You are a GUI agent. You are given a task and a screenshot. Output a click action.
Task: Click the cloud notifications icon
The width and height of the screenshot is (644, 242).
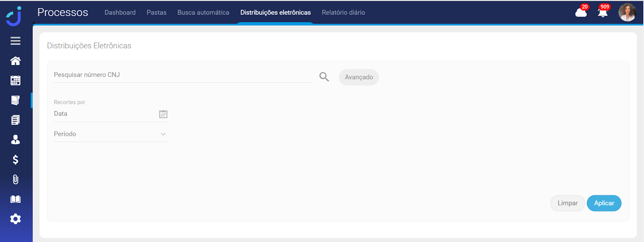tap(581, 12)
